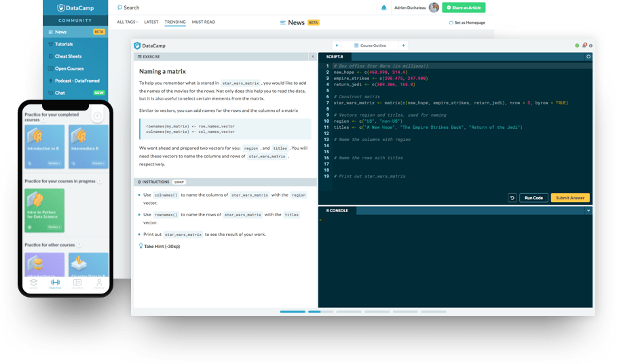The image size is (617, 364).
Task: Select the SCRIPT.R tab
Action: [335, 57]
